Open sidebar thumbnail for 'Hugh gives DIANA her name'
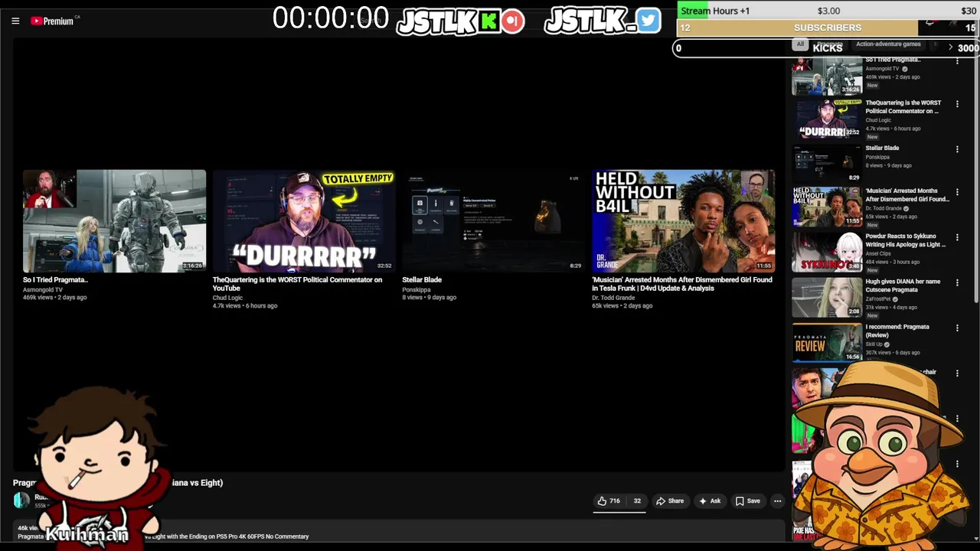 point(827,297)
